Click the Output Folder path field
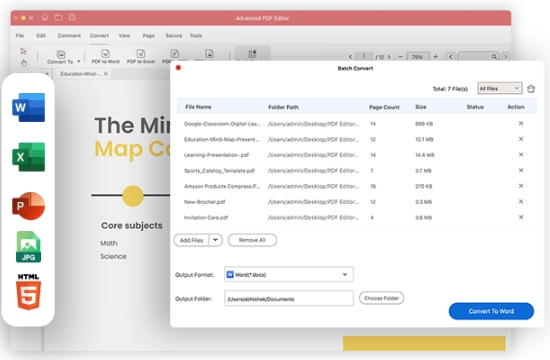Viewport: 550px width, 360px height. pyautogui.click(x=289, y=298)
